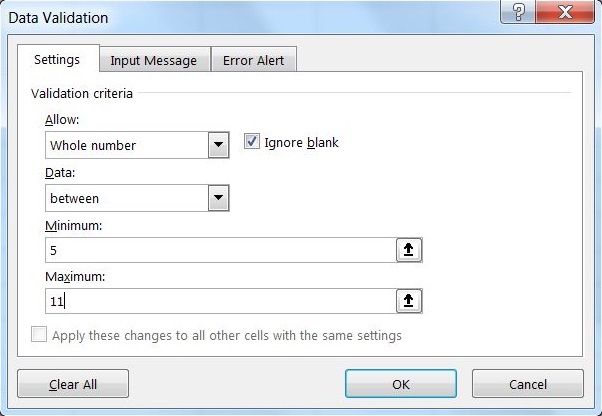The height and width of the screenshot is (416, 602).
Task: Confirm with the OK button
Action: coord(401,384)
